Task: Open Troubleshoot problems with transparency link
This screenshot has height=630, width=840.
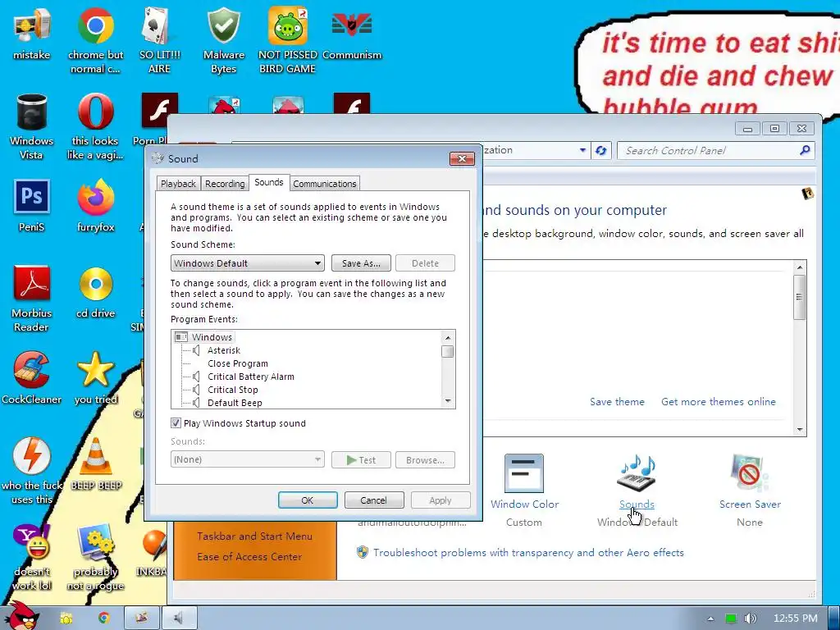Action: [528, 552]
